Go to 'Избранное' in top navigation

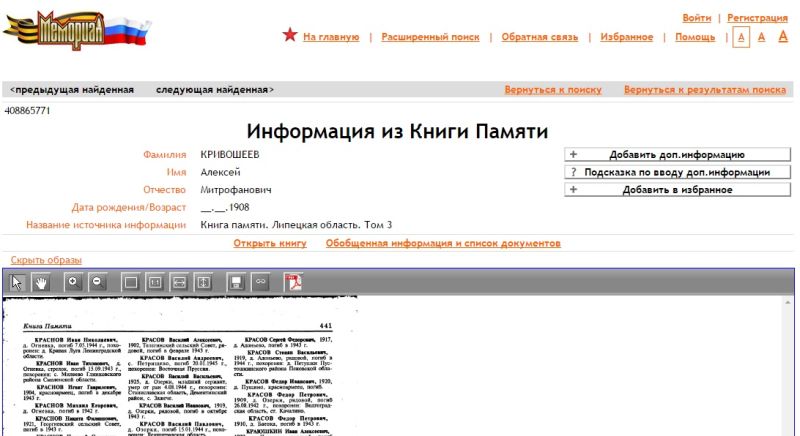pyautogui.click(x=627, y=37)
